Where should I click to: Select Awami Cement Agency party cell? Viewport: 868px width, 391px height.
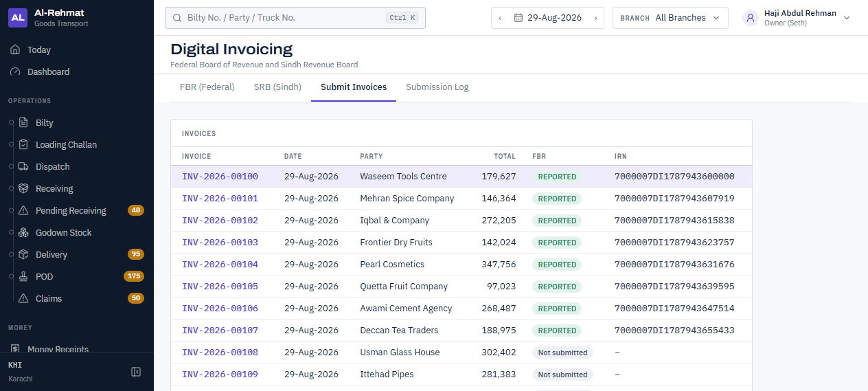(x=406, y=309)
